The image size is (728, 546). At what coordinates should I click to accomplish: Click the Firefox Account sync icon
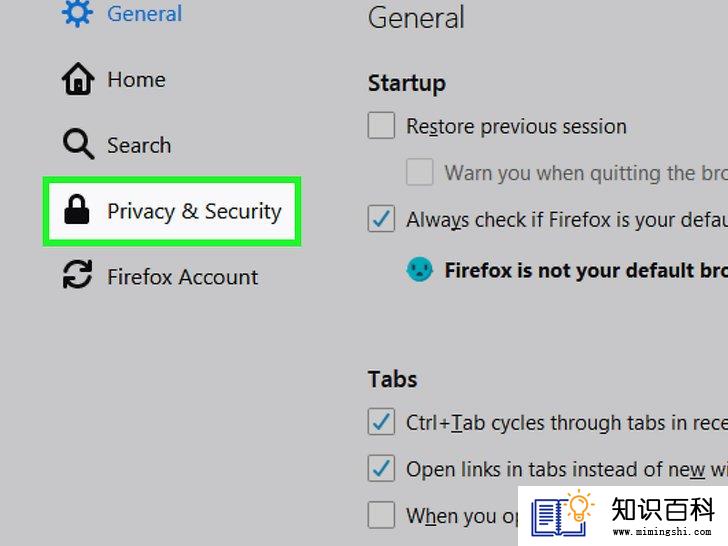pos(77,274)
